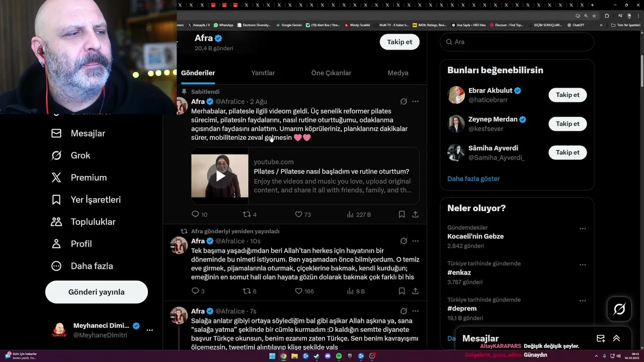Open Discord from the taskbar

point(328,356)
